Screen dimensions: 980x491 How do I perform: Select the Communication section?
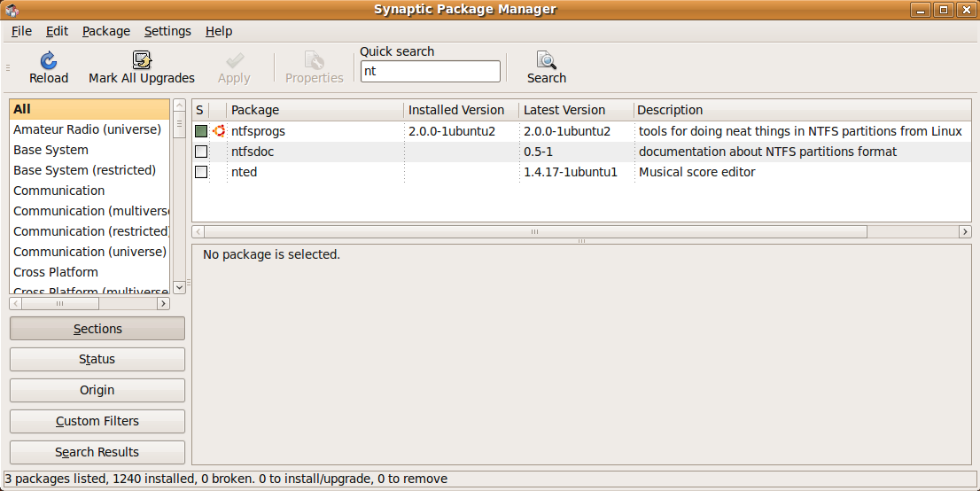89,191
